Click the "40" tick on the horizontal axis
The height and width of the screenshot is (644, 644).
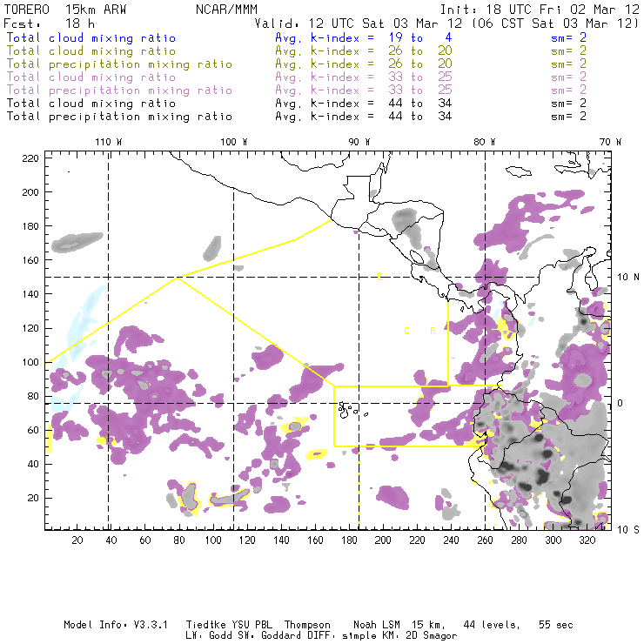pos(111,540)
